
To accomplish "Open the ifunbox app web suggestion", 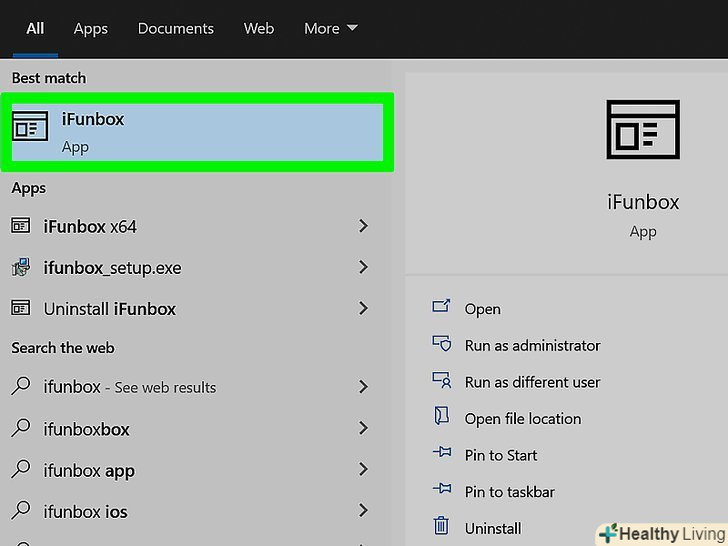I will point(89,471).
